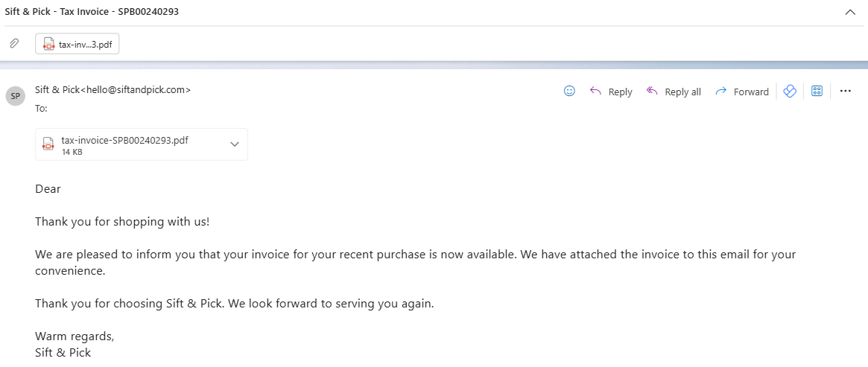Collapse the message header with top chevron
Screen dimensions: 868x367
click(x=850, y=12)
